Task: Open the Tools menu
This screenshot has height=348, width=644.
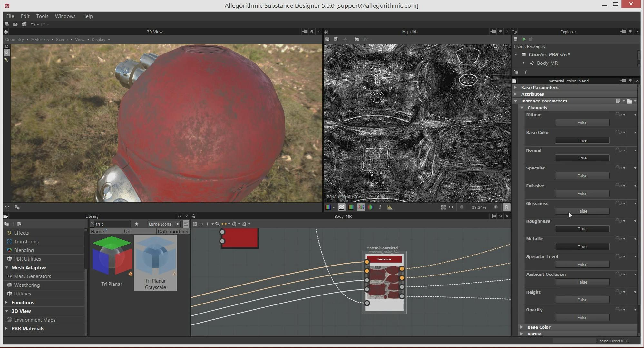Action: coord(42,16)
